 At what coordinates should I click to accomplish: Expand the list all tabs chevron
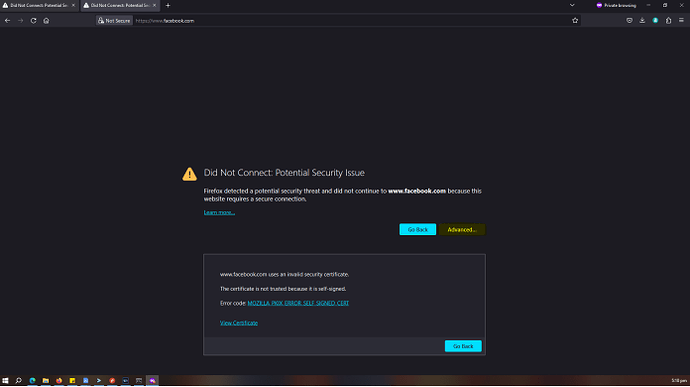click(572, 6)
